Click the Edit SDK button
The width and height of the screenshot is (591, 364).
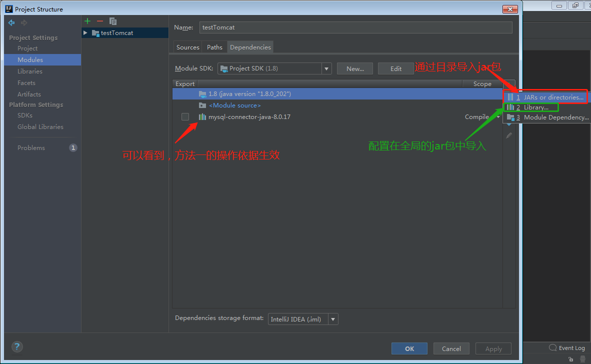396,68
